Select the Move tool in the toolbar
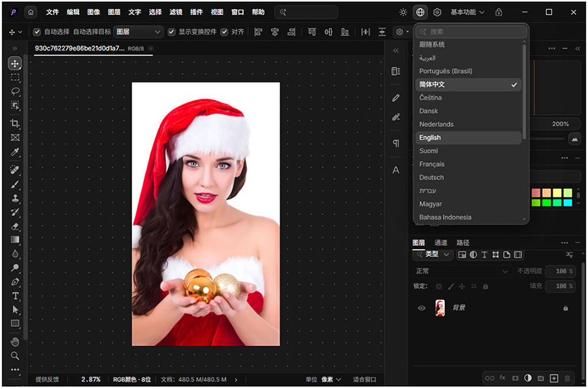588x389 pixels. [x=15, y=63]
